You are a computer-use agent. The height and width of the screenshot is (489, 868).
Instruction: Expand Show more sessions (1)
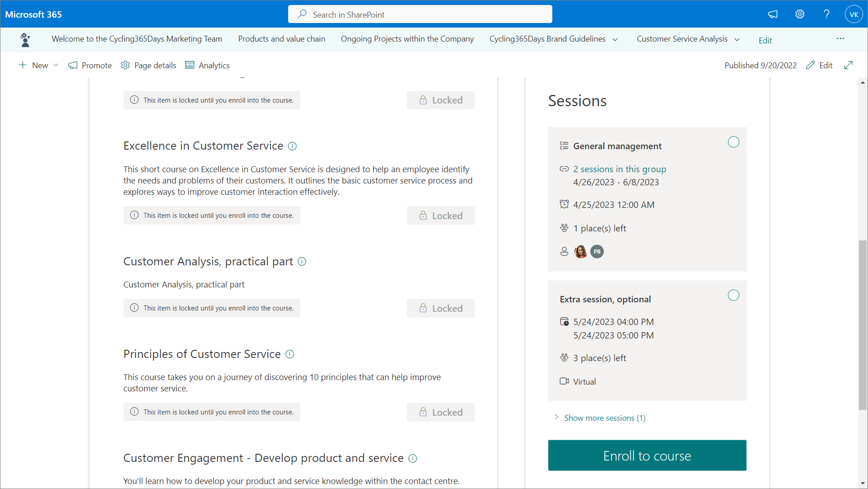[x=604, y=418]
